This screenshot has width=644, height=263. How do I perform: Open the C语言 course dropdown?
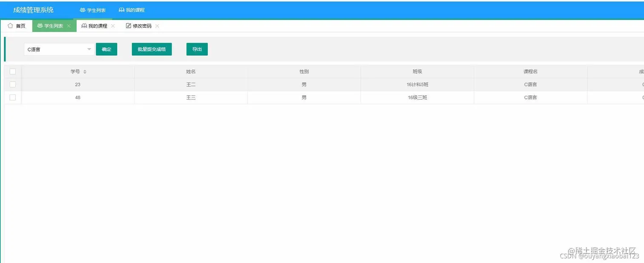[59, 49]
